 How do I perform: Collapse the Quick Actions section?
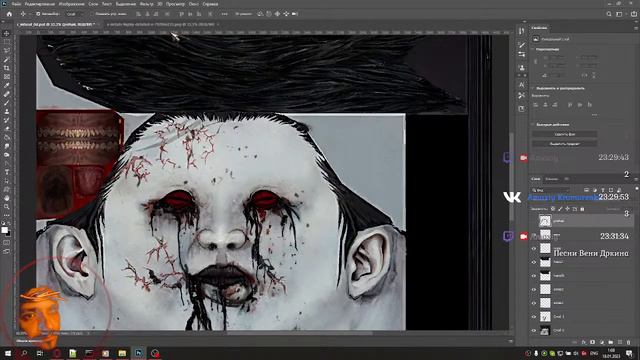click(x=533, y=124)
